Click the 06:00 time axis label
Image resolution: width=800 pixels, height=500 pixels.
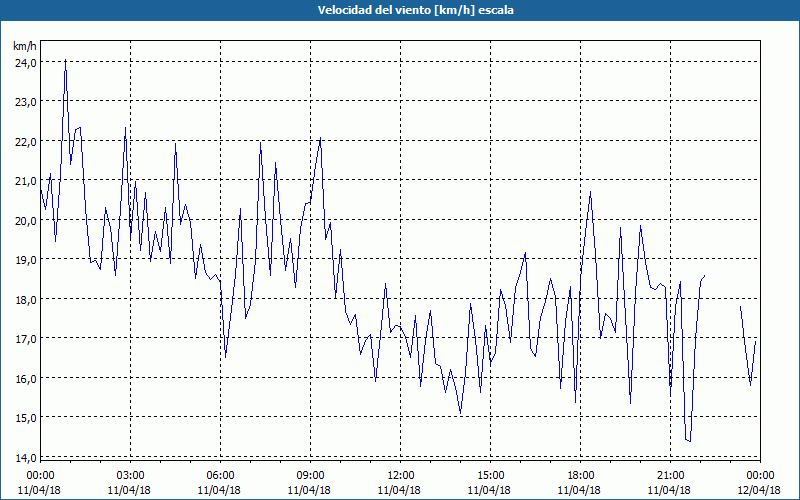pos(220,476)
